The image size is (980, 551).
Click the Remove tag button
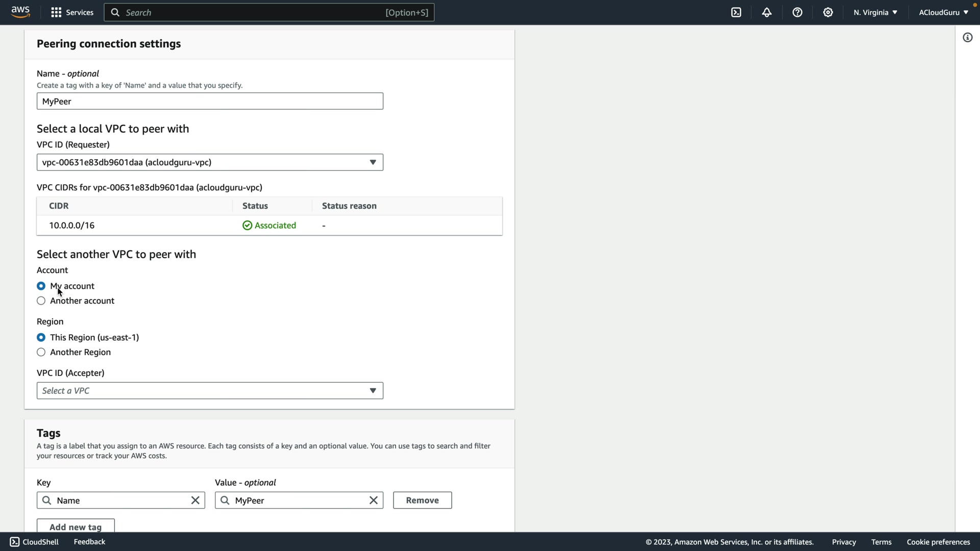pyautogui.click(x=422, y=500)
